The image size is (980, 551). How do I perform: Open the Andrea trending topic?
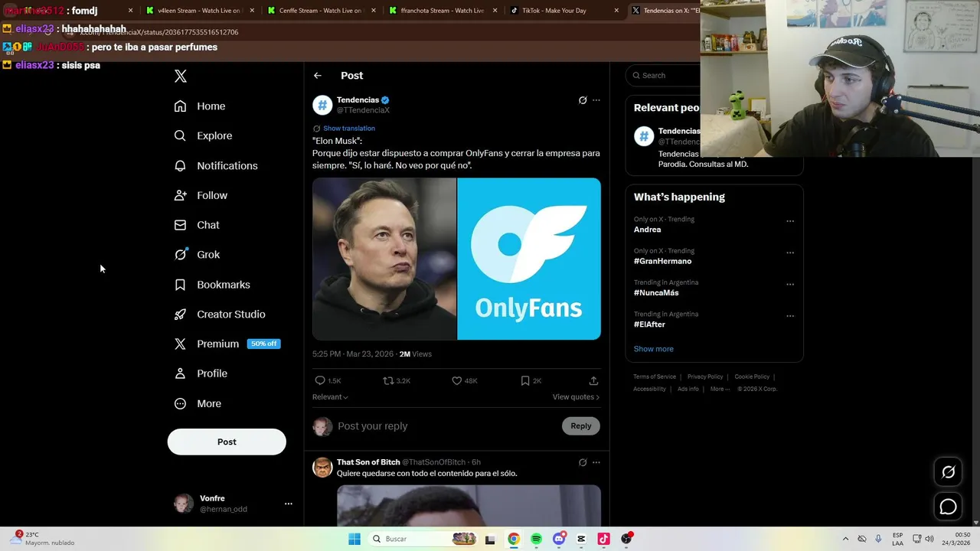pos(647,230)
